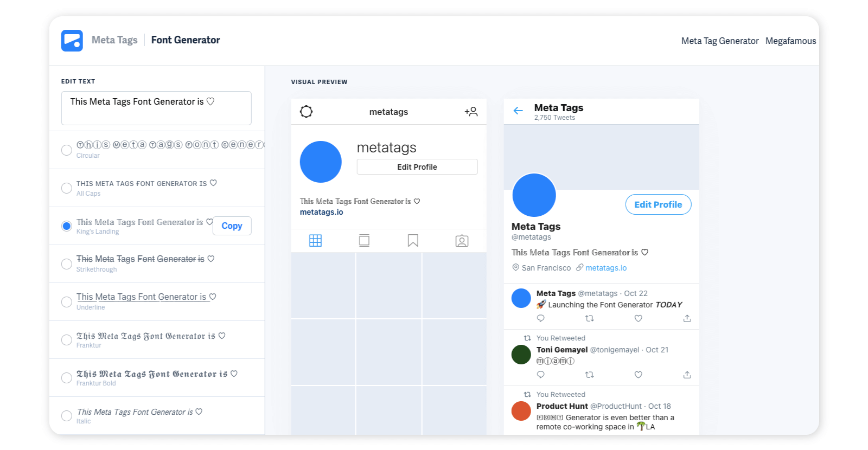Switch to Instagram grid view tab
This screenshot has height=450, width=868.
coord(315,241)
